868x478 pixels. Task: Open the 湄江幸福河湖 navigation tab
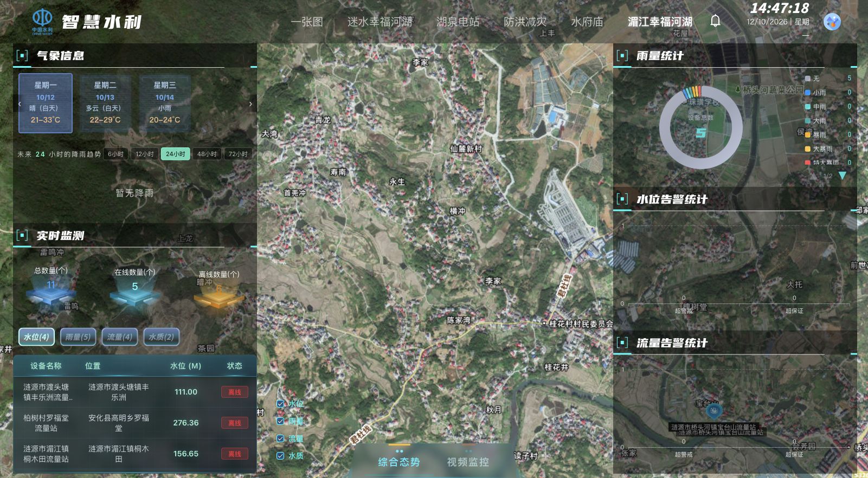tap(660, 22)
